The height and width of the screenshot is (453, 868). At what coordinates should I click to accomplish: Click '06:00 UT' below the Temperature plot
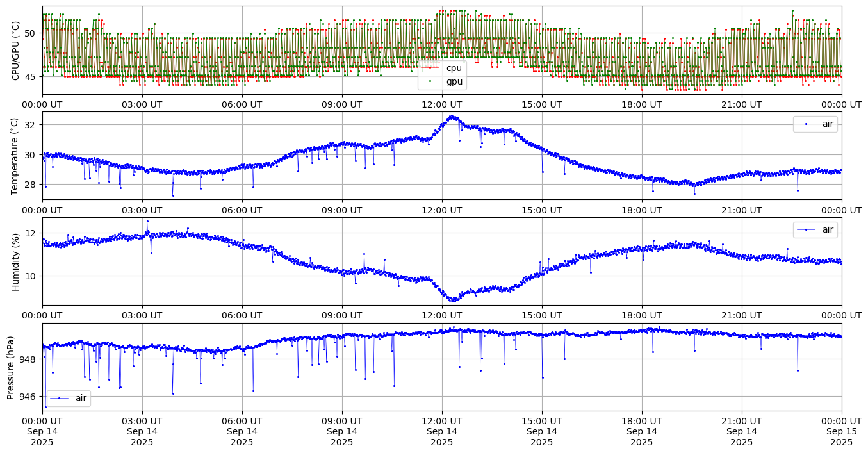tap(242, 210)
